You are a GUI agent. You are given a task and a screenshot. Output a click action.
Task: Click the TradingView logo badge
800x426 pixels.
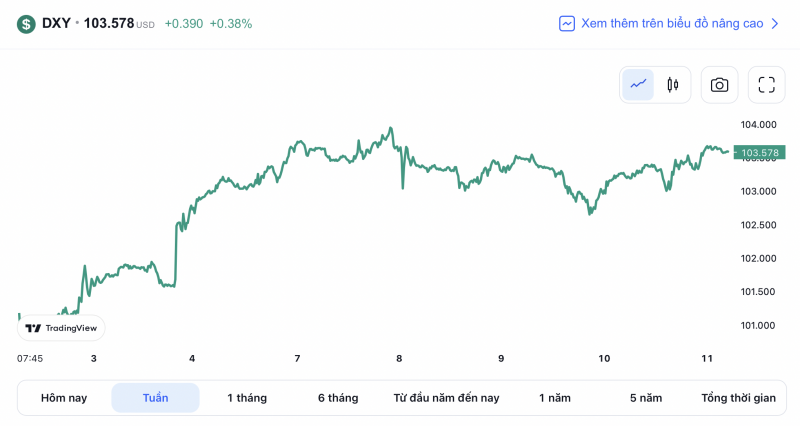point(61,328)
